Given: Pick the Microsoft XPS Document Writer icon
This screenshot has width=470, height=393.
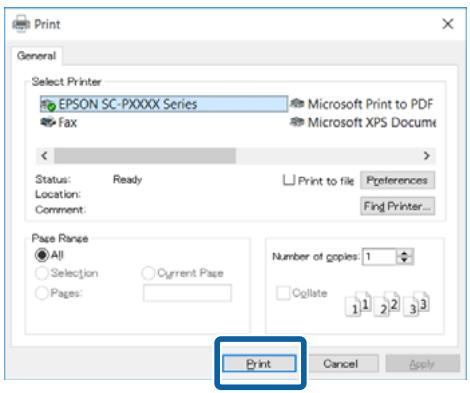Looking at the screenshot, I should [x=297, y=122].
